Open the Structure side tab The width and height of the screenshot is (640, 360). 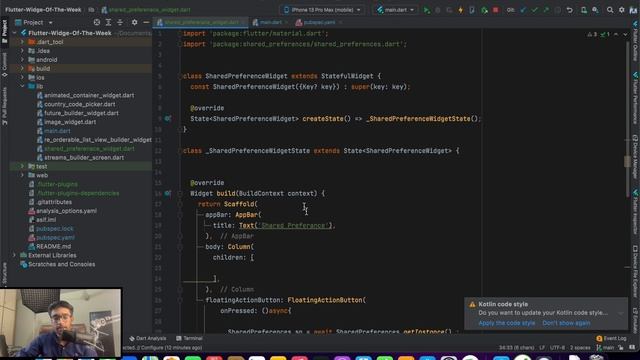(4, 274)
